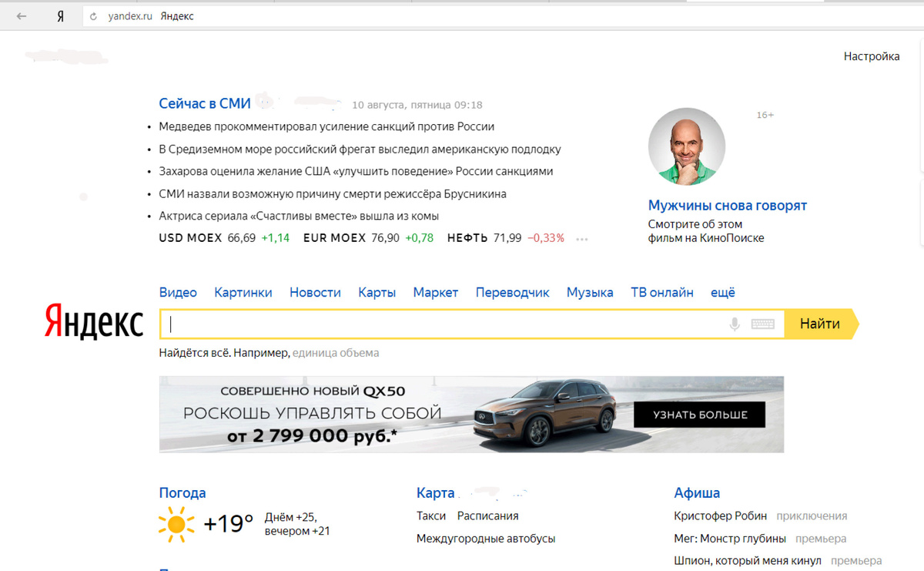Click the bald man promo photo
The image size is (924, 571).
click(686, 146)
